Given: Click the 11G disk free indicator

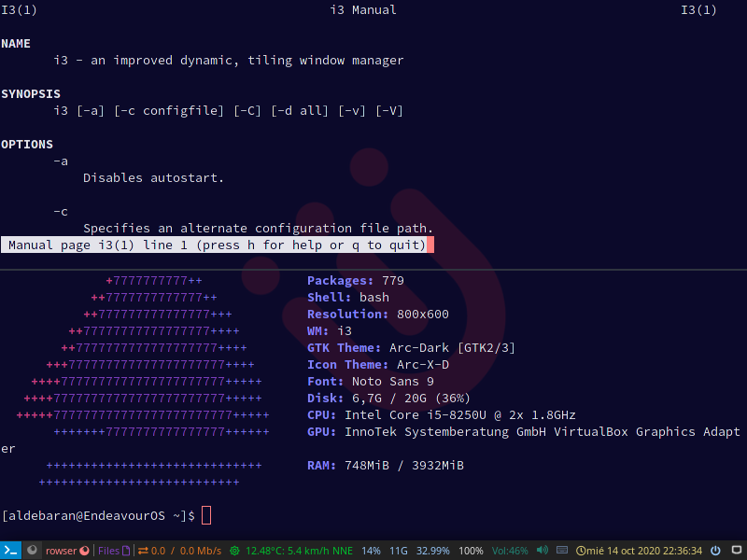Looking at the screenshot, I should pos(399,551).
